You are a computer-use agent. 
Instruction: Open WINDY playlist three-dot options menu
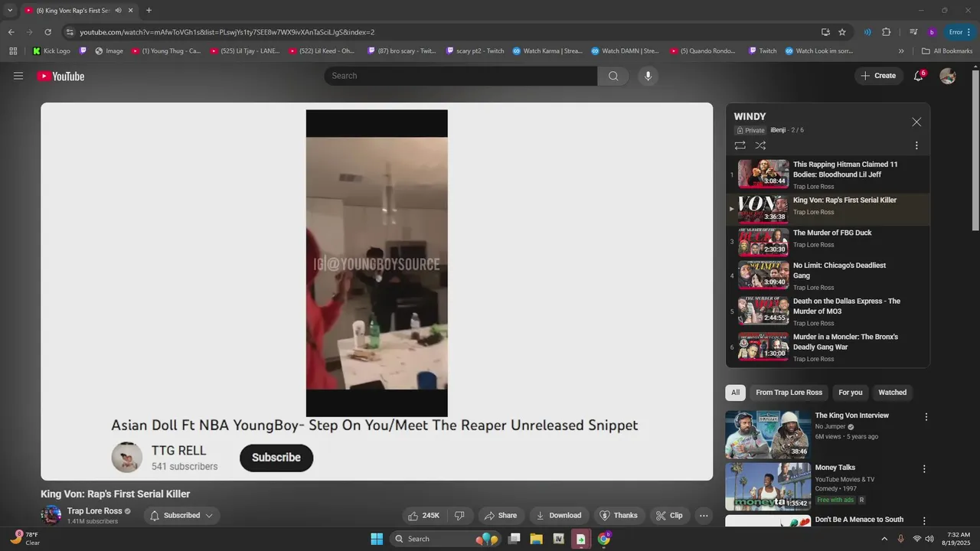(x=916, y=145)
